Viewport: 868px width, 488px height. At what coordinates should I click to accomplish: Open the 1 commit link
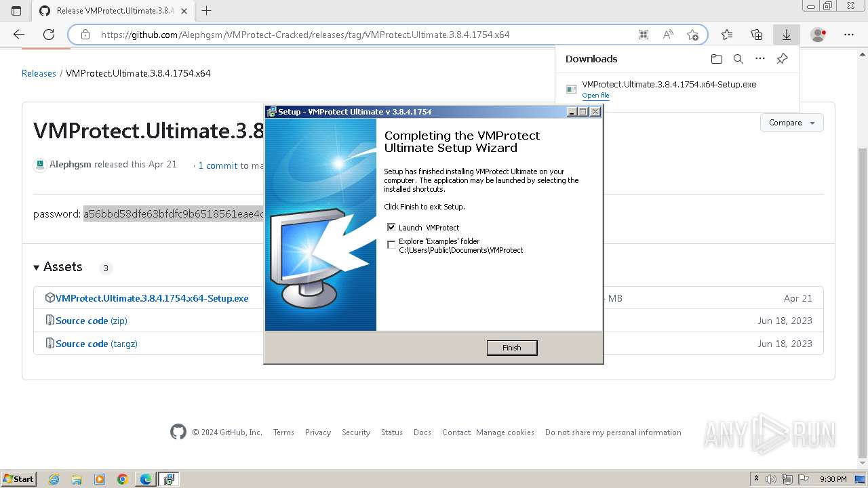[218, 165]
